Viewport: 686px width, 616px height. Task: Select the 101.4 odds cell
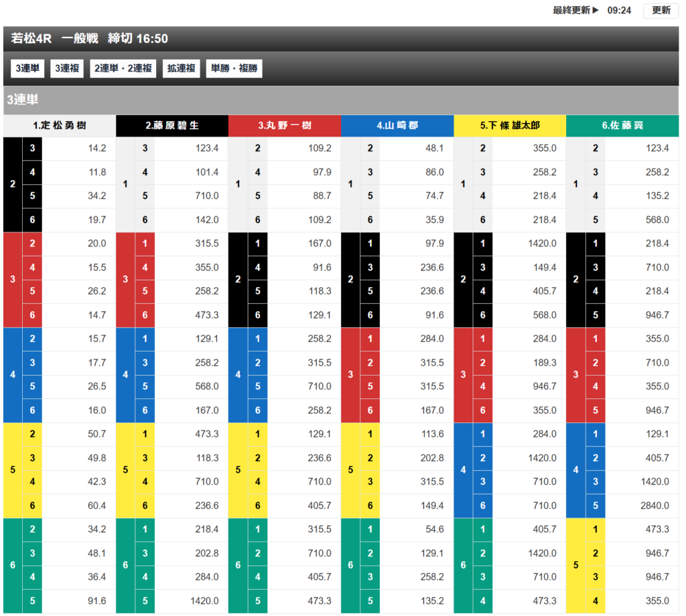(x=207, y=173)
